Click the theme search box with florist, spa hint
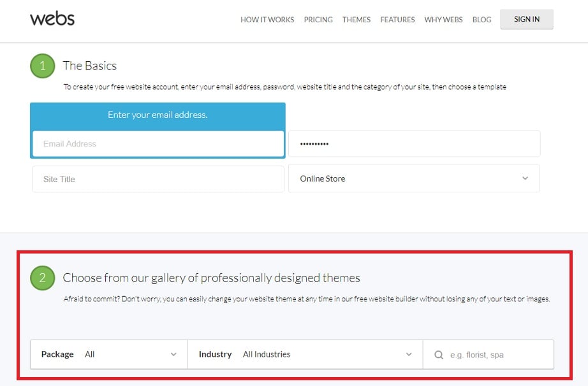This screenshot has width=588, height=386. click(489, 355)
